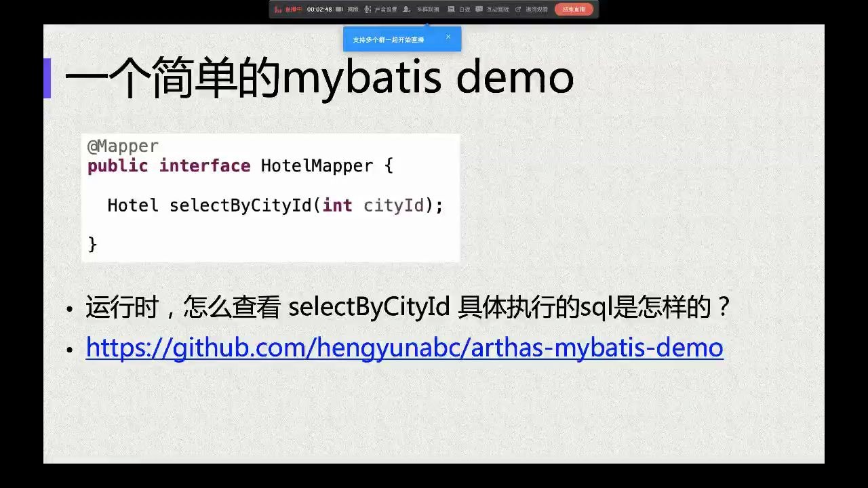Screen dimensions: 868x488
Task: Open the whiteboard tool
Action: pyautogui.click(x=459, y=9)
